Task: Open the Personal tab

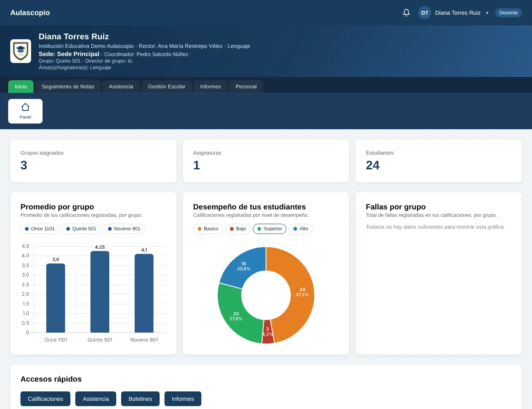Action: pos(246,87)
